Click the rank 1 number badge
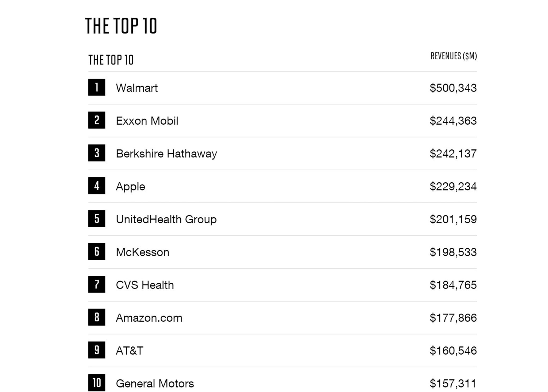This screenshot has width=548, height=392. (x=97, y=87)
